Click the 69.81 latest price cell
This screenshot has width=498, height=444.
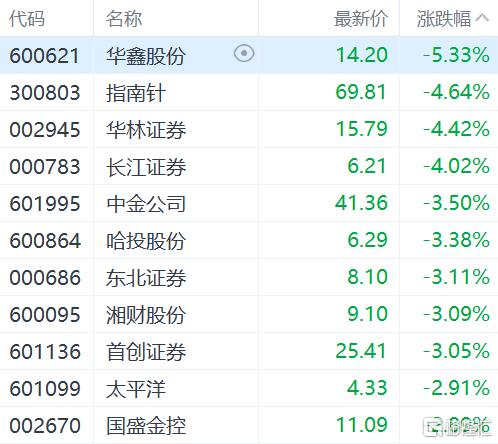[x=361, y=92]
